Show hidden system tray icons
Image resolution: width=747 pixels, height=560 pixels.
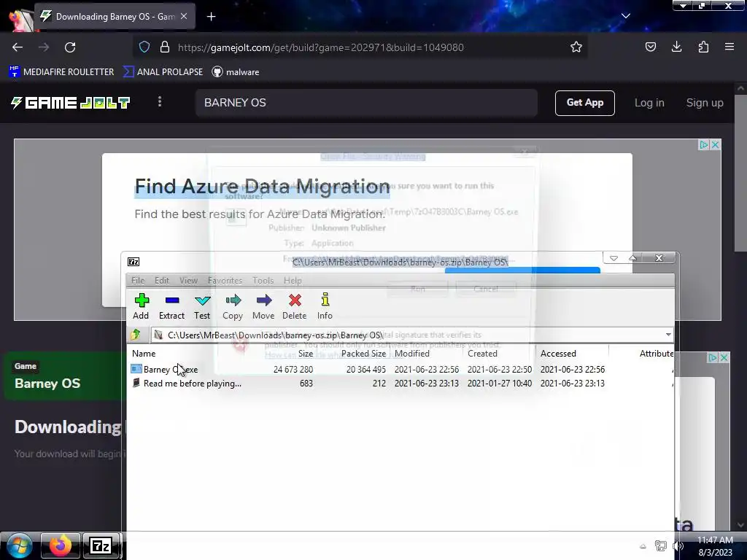[x=643, y=546]
